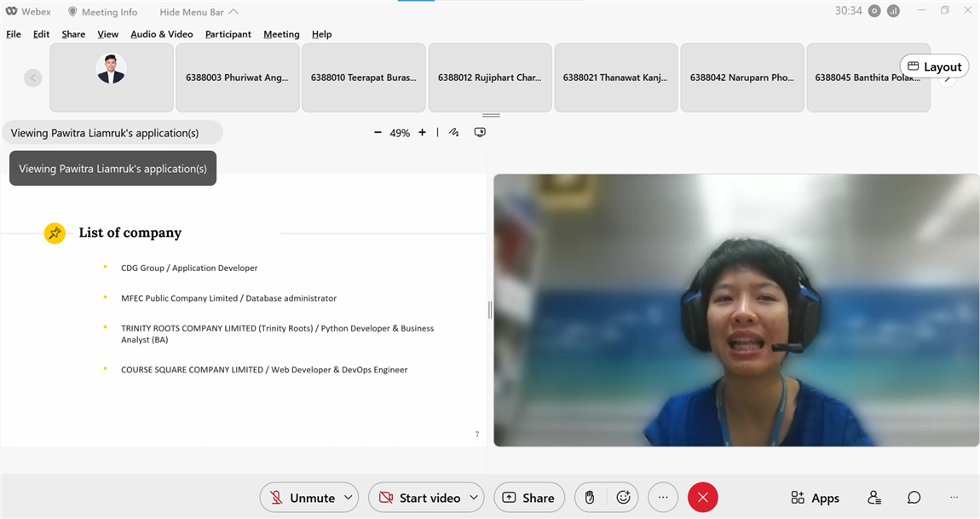The height and width of the screenshot is (519, 980).
Task: Open the participants panel icon
Action: 874,498
